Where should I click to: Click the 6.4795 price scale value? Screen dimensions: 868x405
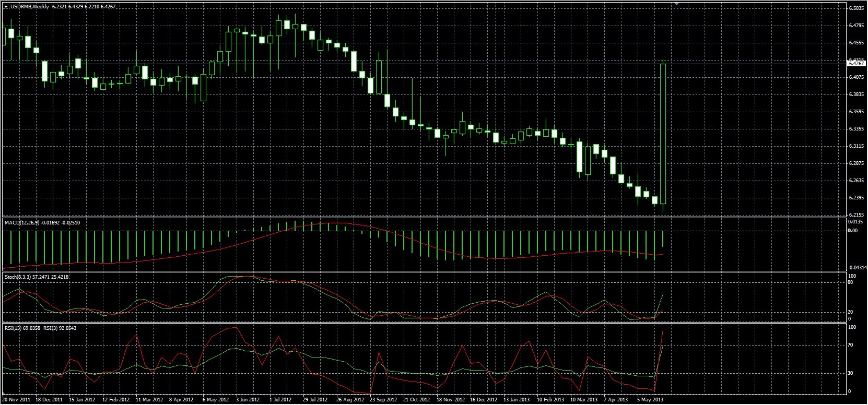pos(856,26)
